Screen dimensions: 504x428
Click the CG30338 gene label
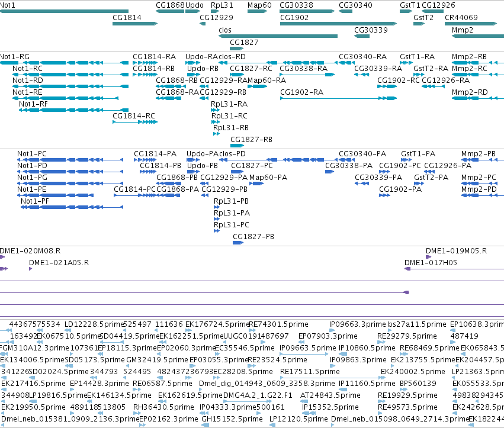[296, 5]
